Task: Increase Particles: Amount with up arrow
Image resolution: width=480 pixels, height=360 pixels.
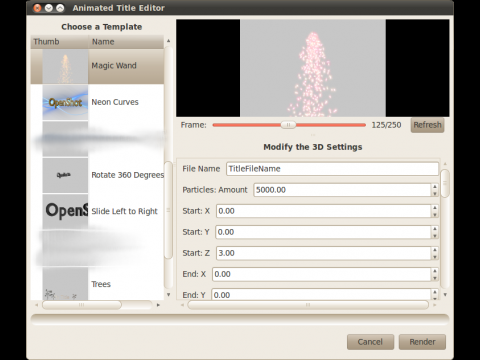Action: [x=435, y=187]
